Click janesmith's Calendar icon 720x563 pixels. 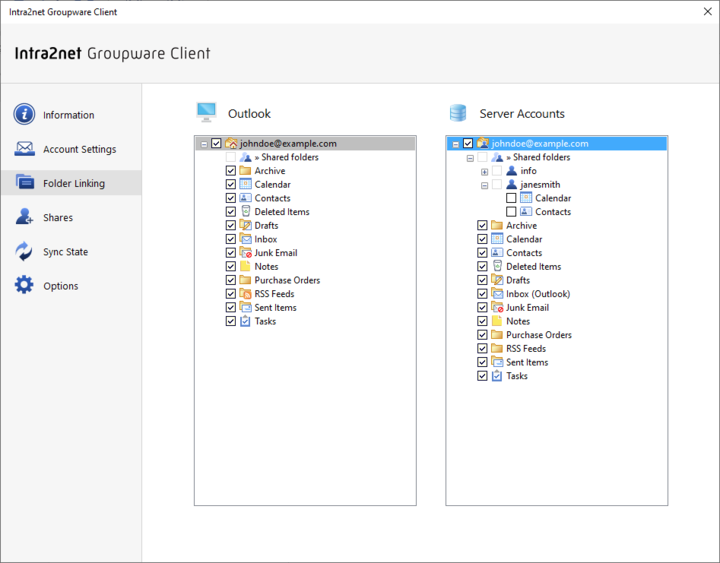point(526,198)
